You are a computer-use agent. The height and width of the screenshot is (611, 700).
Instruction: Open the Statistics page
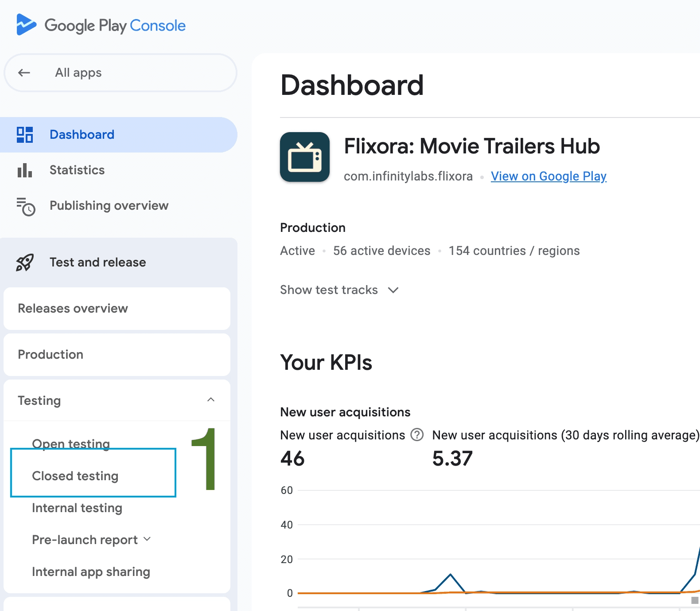coord(119,170)
